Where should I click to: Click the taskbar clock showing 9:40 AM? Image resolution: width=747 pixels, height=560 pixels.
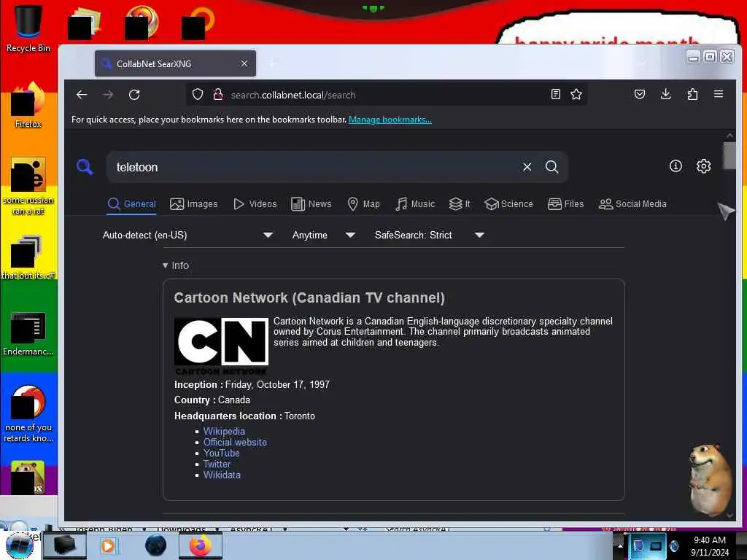710,546
